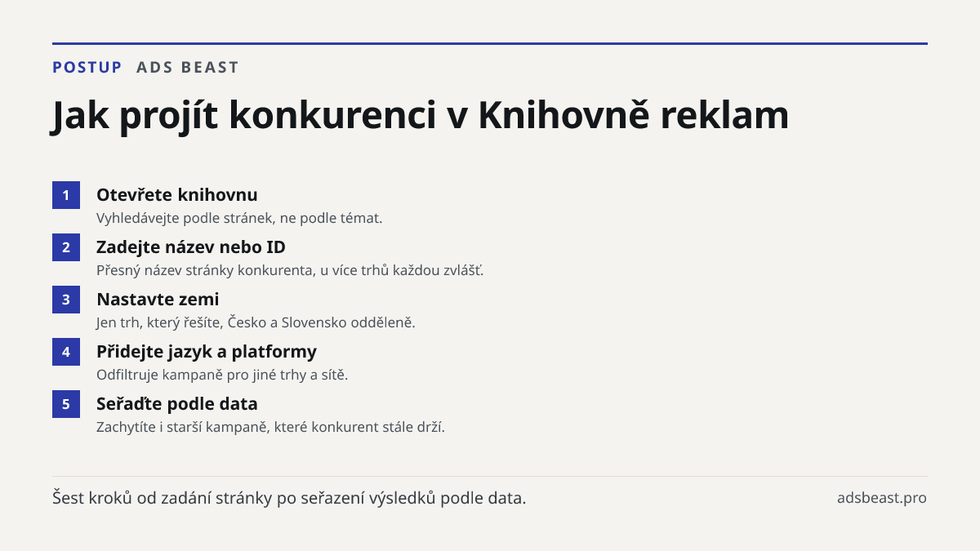
Task: Select the 'Zadejte název nebo ID' step title
Action: [x=191, y=247]
